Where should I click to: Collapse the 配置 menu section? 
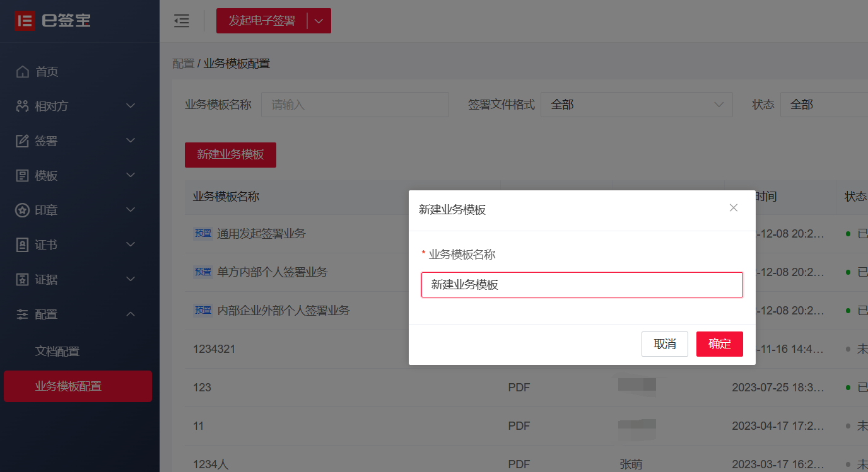[131, 314]
